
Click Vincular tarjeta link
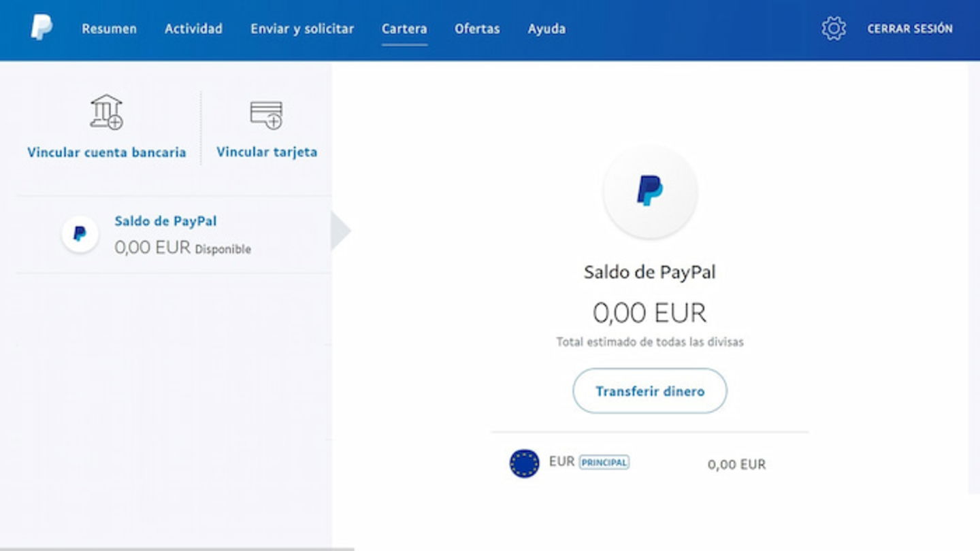267,152
